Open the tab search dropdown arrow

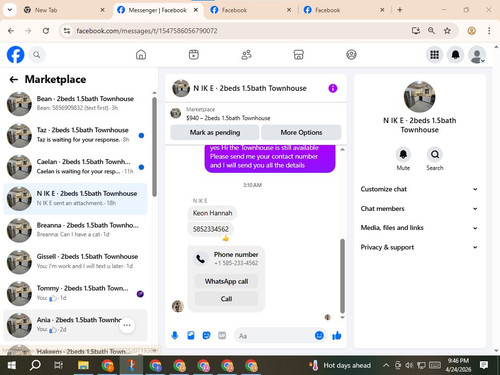10,10
